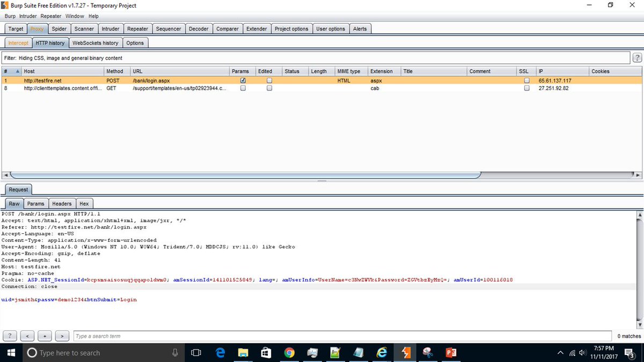Sort by the Cookies column header
Image resolution: width=644 pixels, height=362 pixels.
(615, 71)
